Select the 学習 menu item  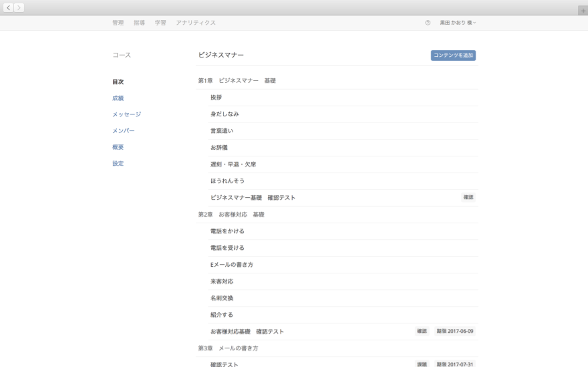pos(160,23)
